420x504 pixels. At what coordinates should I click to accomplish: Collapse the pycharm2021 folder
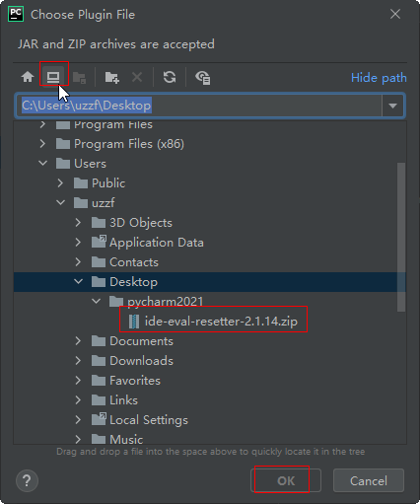97,301
